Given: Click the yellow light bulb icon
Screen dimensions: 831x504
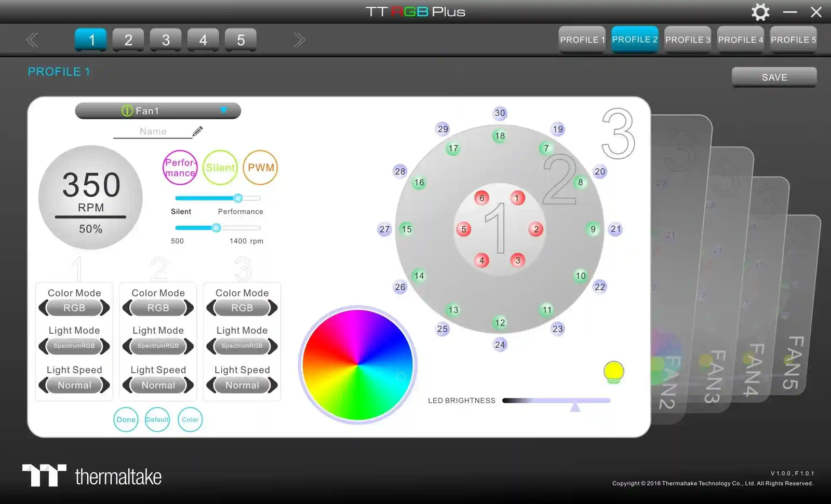Looking at the screenshot, I should (613, 372).
